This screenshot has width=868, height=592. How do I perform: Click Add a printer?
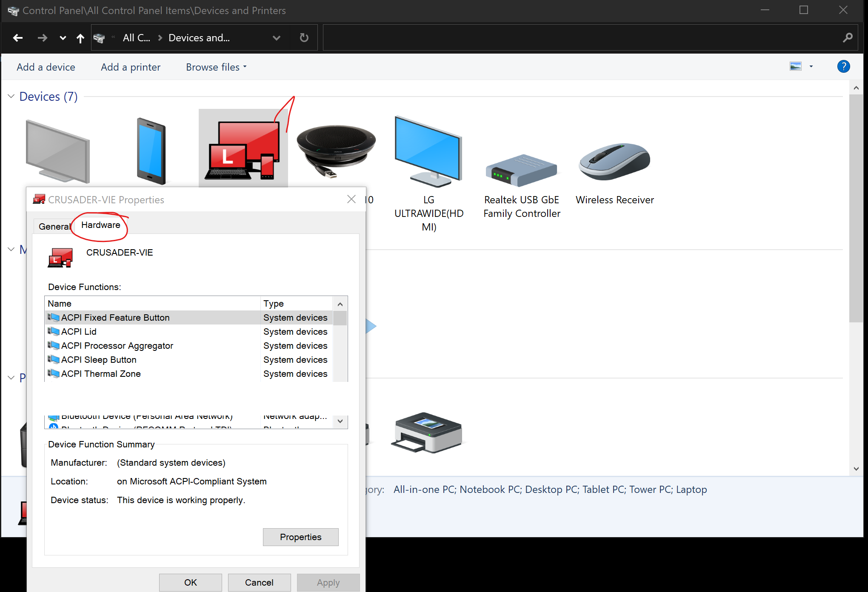(x=130, y=67)
